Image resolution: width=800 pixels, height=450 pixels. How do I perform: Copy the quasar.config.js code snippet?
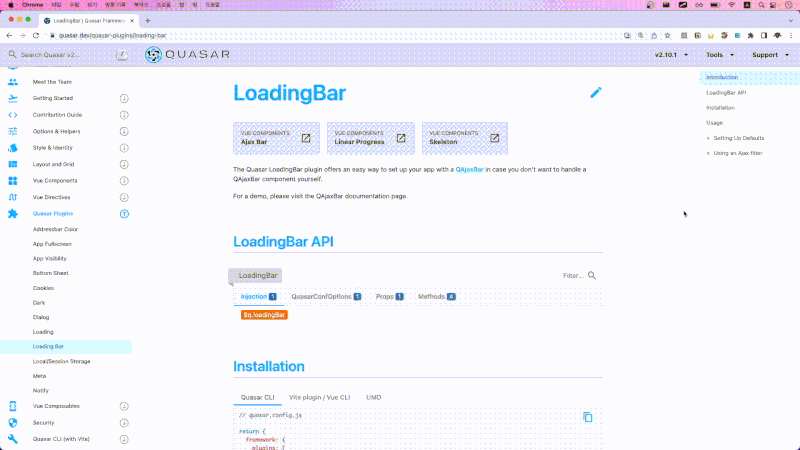588,417
